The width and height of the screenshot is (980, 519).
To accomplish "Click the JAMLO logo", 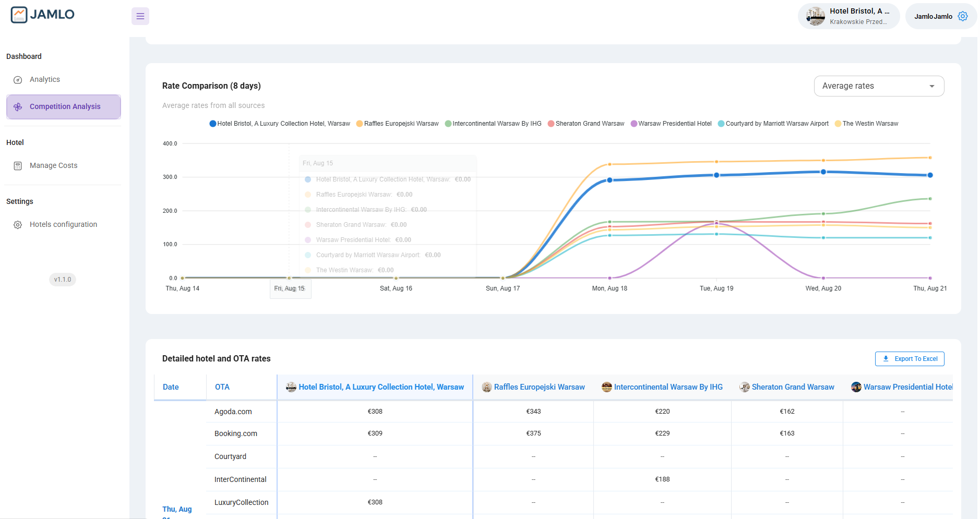I will [x=43, y=15].
